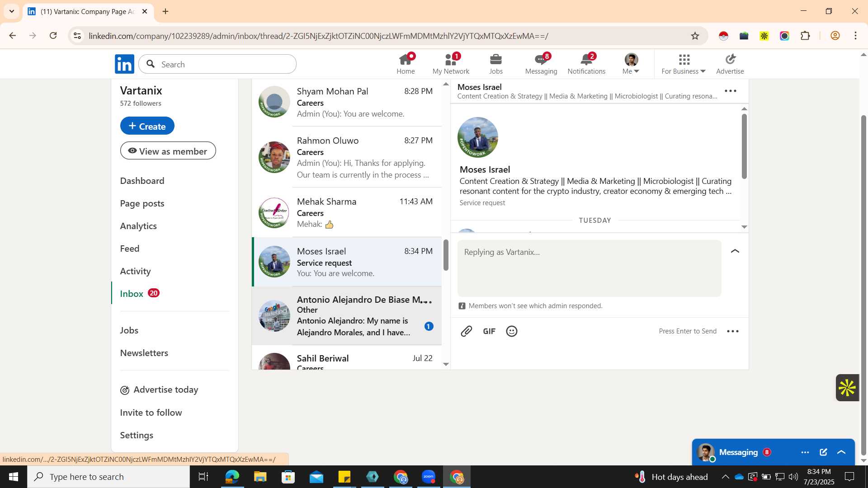Screen dimensions: 868x488
Task: Open the Jobs briefcase icon in top nav
Action: tap(496, 64)
